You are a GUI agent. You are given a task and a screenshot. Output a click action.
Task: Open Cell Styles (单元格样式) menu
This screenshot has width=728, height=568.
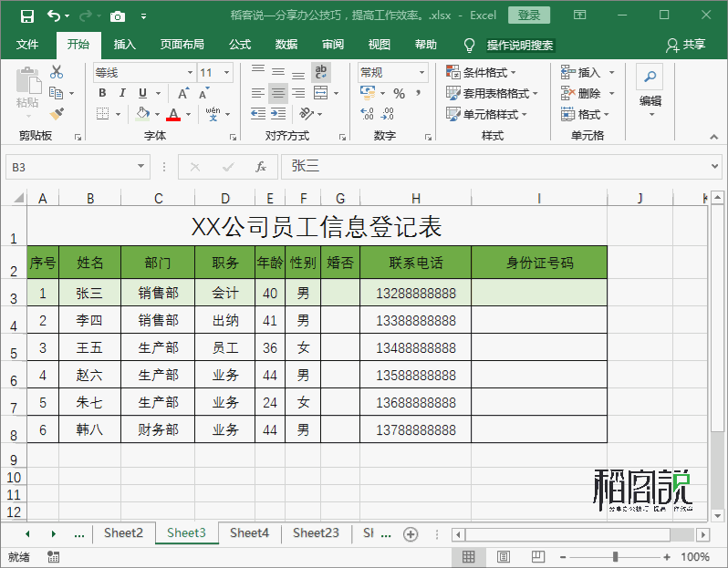[486, 114]
